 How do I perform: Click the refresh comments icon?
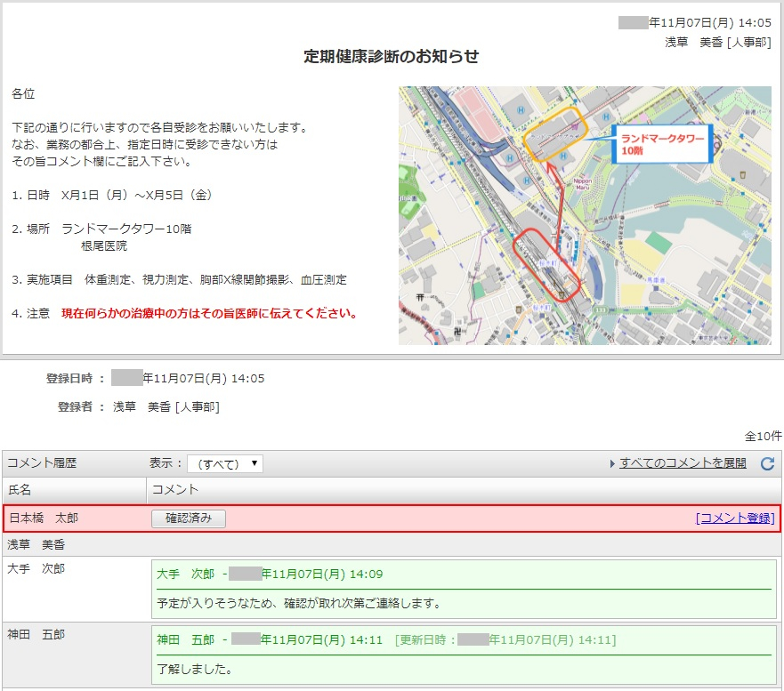tap(767, 463)
